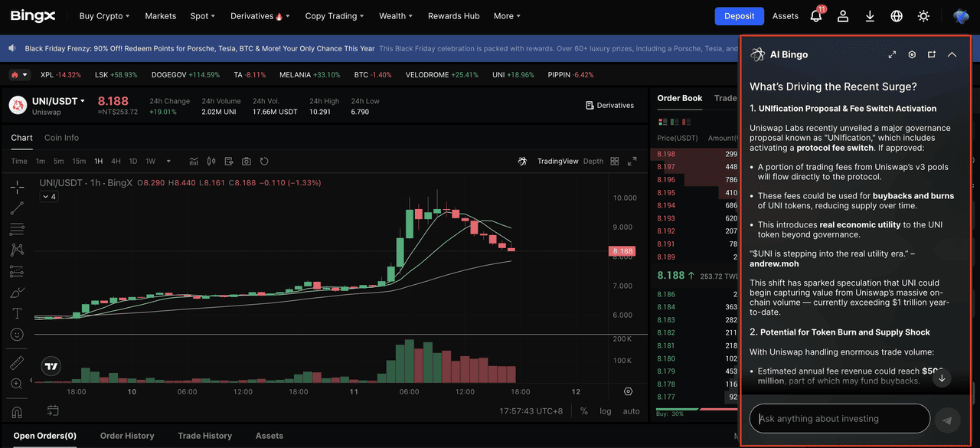
Task: Collapse the AI Bingo panel
Action: pos(952,55)
